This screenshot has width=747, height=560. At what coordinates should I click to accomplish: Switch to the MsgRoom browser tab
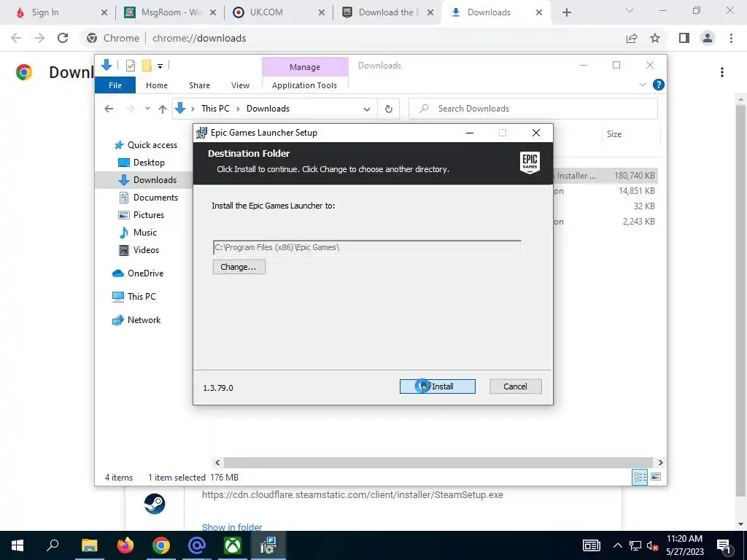(169, 12)
